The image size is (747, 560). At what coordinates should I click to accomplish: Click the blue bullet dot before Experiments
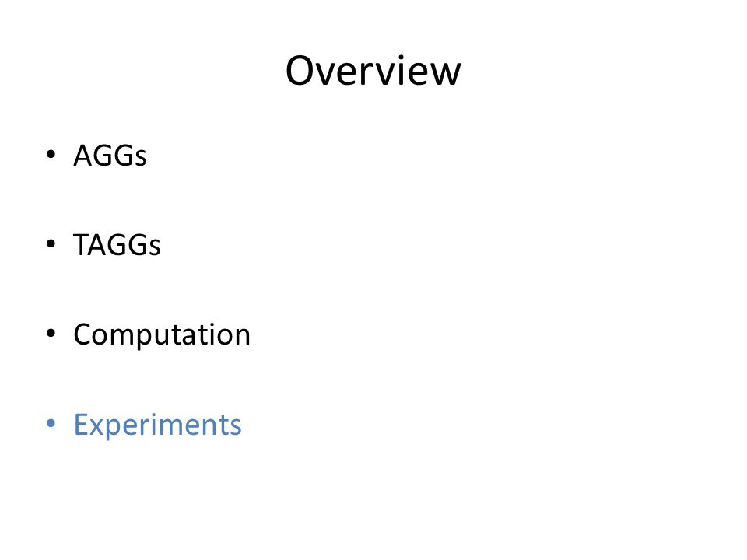(x=51, y=423)
